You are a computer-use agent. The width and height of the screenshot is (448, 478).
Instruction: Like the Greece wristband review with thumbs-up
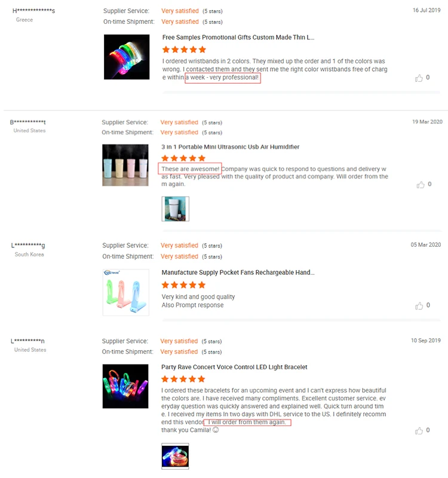pyautogui.click(x=419, y=78)
